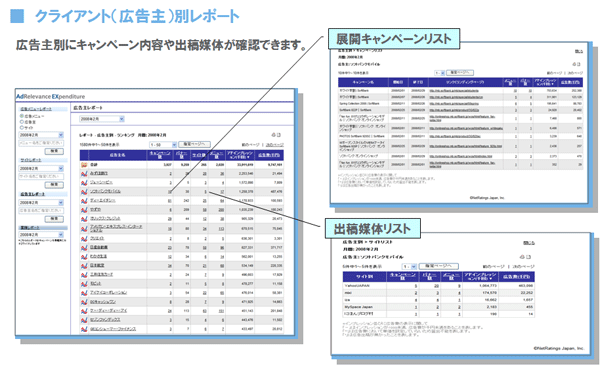Click mixi row in site list
This screenshot has width=600, height=383.
[x=439, y=293]
